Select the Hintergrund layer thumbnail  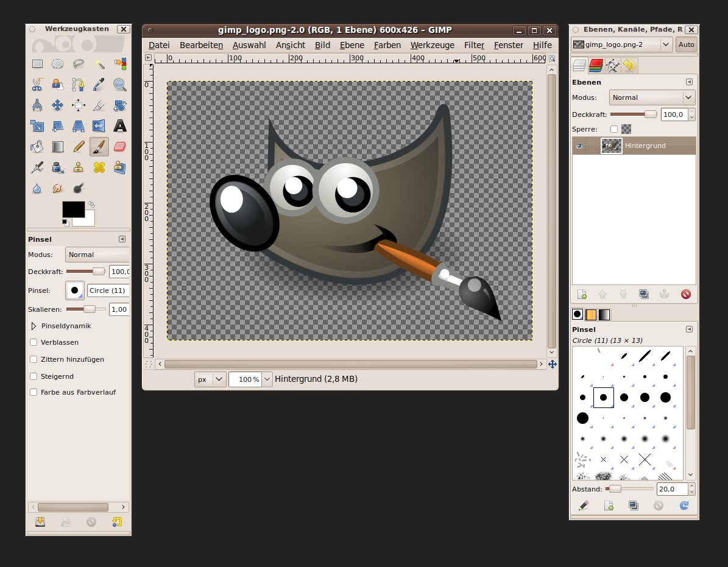pyautogui.click(x=611, y=146)
